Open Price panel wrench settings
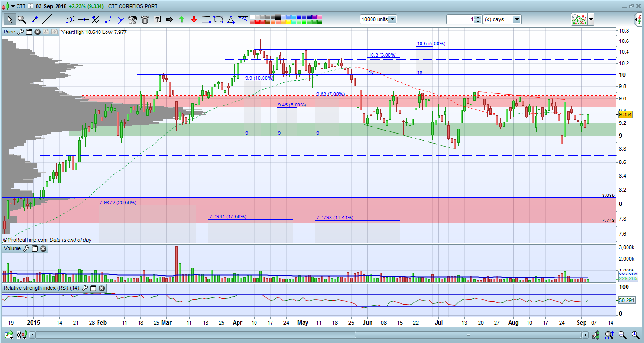This screenshot has width=644, height=343. pyautogui.click(x=20, y=32)
